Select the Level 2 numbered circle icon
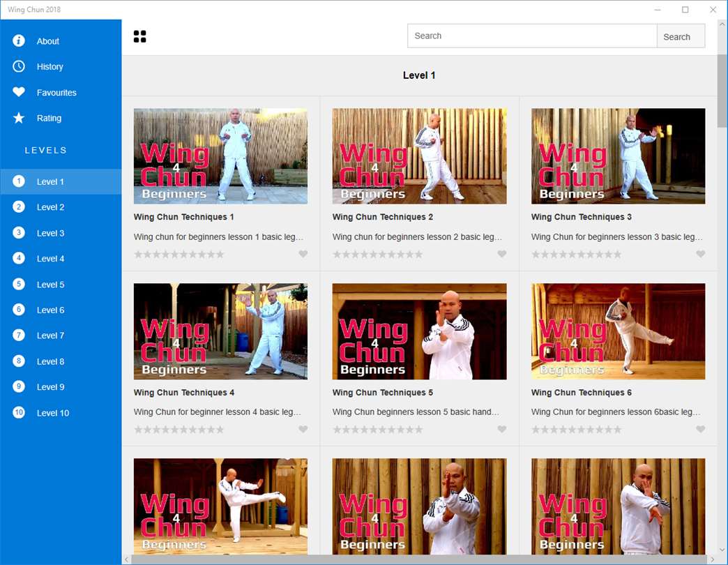Viewport: 728px width, 565px height. tap(19, 207)
